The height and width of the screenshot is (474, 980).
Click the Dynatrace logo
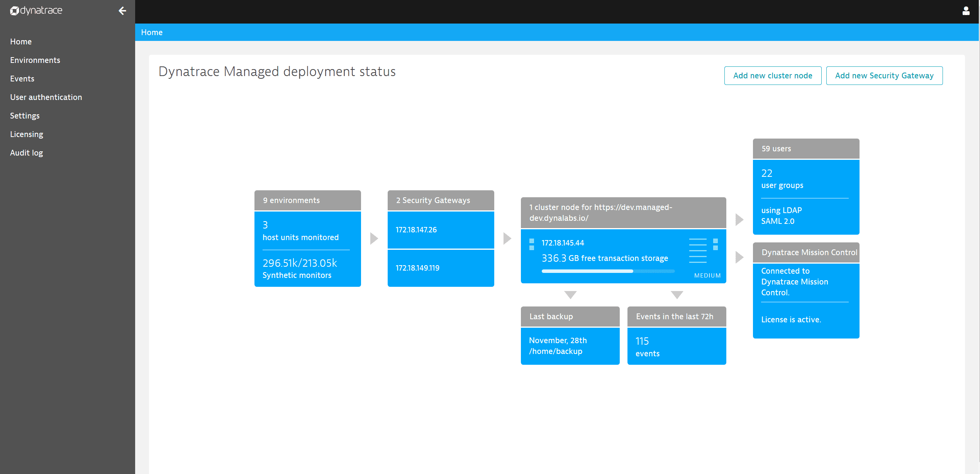tap(36, 10)
